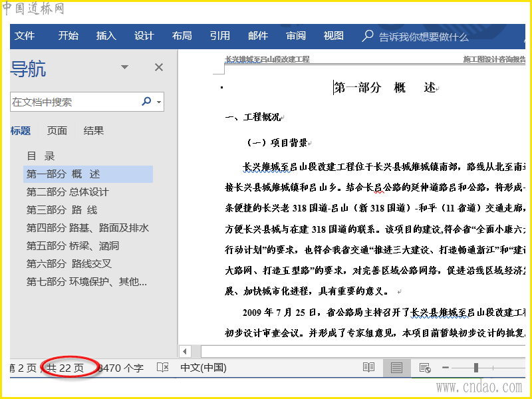Open the 布局 ribbon tab
The width and height of the screenshot is (532, 399).
[x=182, y=36]
